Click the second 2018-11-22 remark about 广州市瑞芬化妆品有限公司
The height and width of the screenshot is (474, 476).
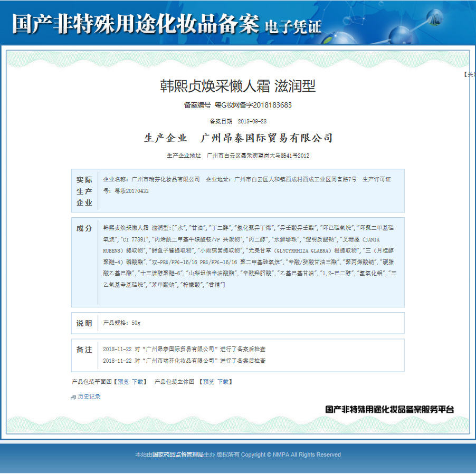(x=184, y=361)
